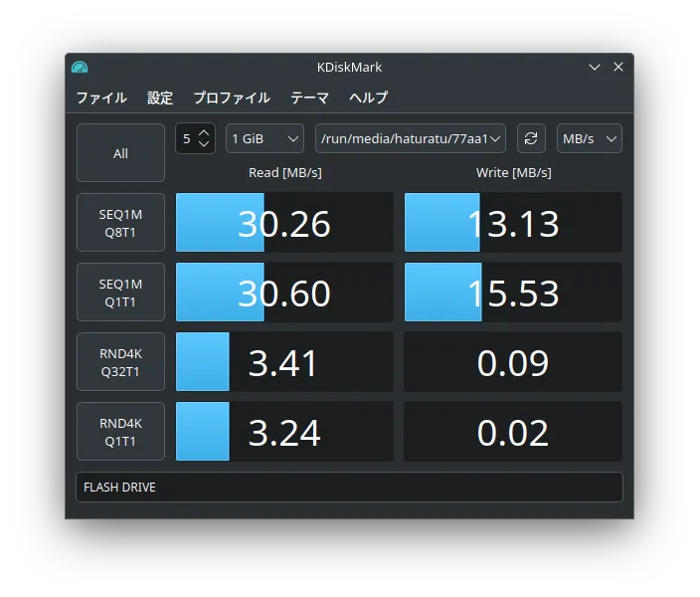Image resolution: width=700 pixels, height=597 pixels.
Task: Open the ファイル menu
Action: click(101, 98)
